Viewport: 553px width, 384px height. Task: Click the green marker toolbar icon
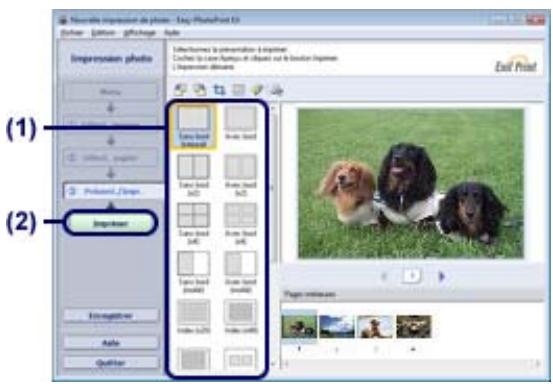coord(257,90)
